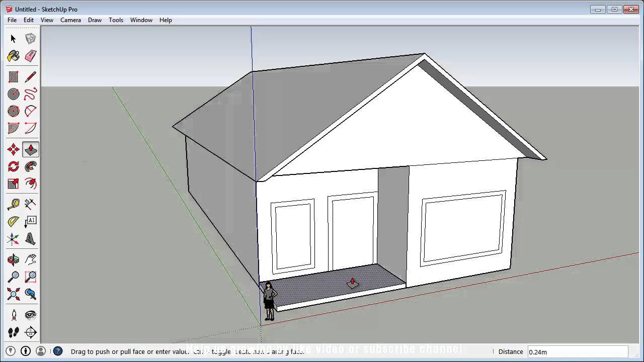This screenshot has height=362, width=644.
Task: Click the SketchUp logo in title bar
Action: 9,9
